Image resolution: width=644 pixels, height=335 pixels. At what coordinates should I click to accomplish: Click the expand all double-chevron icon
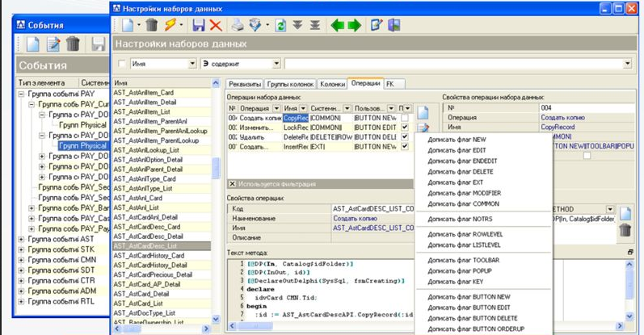(298, 25)
